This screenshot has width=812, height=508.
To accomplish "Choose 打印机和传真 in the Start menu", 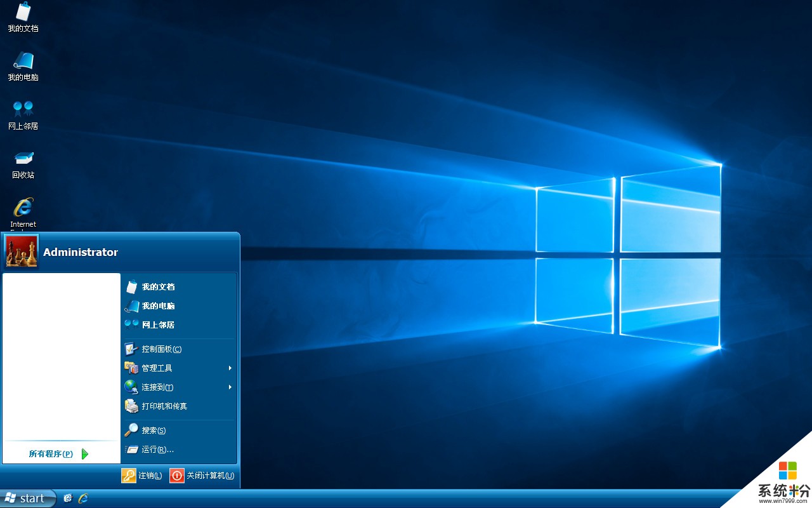I will coord(164,406).
